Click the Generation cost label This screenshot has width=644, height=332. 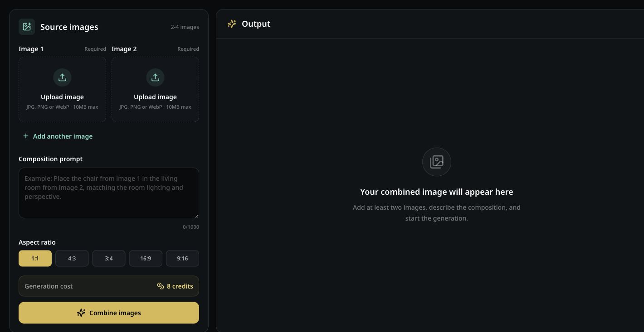(49, 286)
